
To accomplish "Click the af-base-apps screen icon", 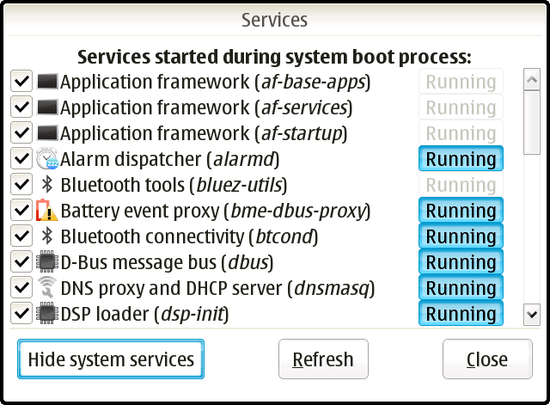I will [x=47, y=81].
